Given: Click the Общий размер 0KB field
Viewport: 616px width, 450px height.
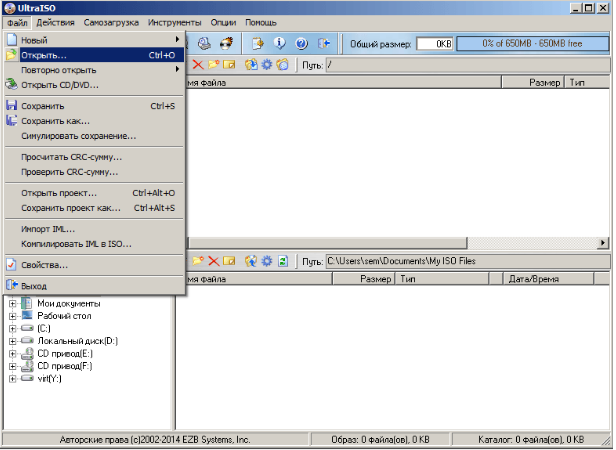Looking at the screenshot, I should coord(434,44).
